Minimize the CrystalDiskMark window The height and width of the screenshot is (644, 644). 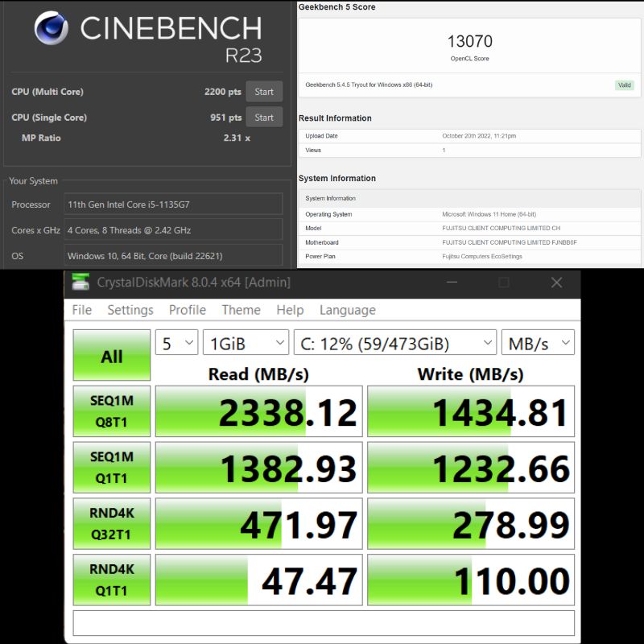point(452,283)
